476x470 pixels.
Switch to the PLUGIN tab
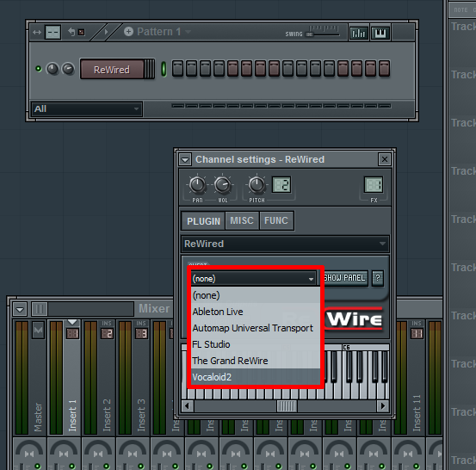(x=203, y=221)
